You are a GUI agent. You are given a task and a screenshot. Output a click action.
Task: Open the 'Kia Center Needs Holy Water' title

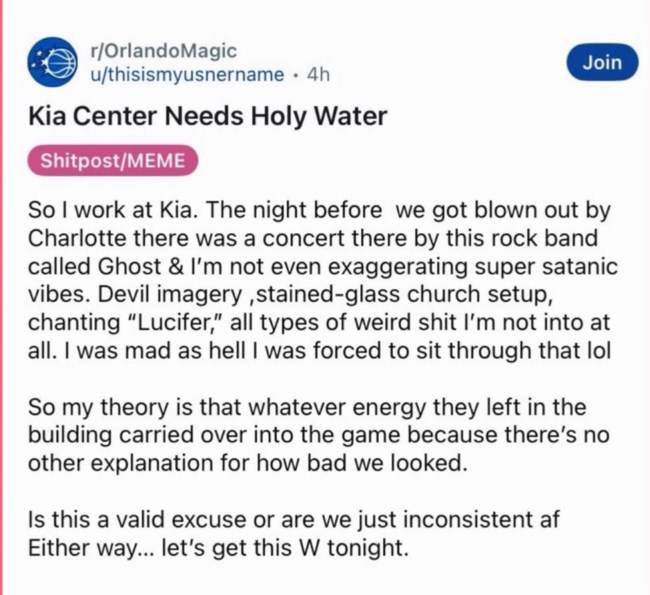[x=207, y=117]
